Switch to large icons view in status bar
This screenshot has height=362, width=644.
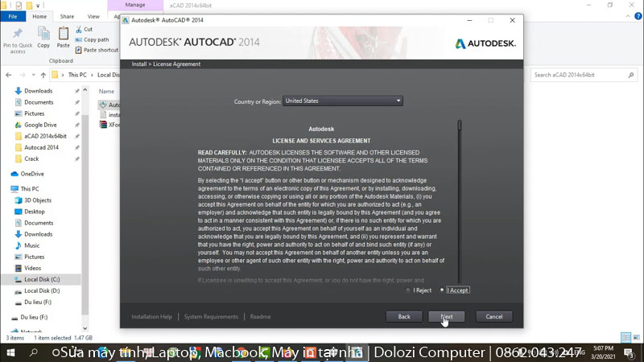pyautogui.click(x=636, y=337)
